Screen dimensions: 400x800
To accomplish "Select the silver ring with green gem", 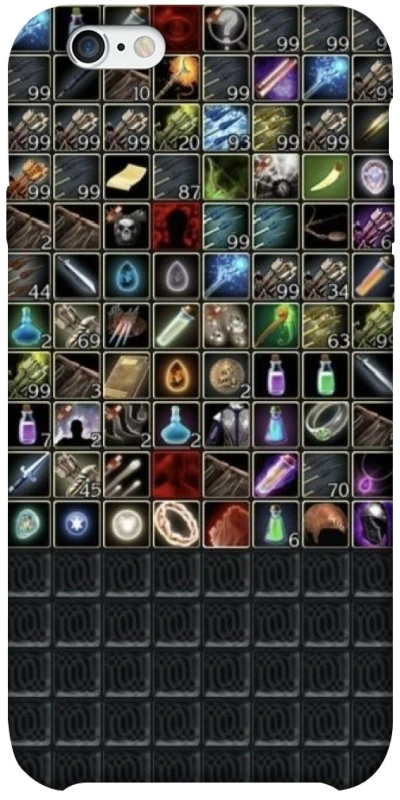I will click(327, 424).
